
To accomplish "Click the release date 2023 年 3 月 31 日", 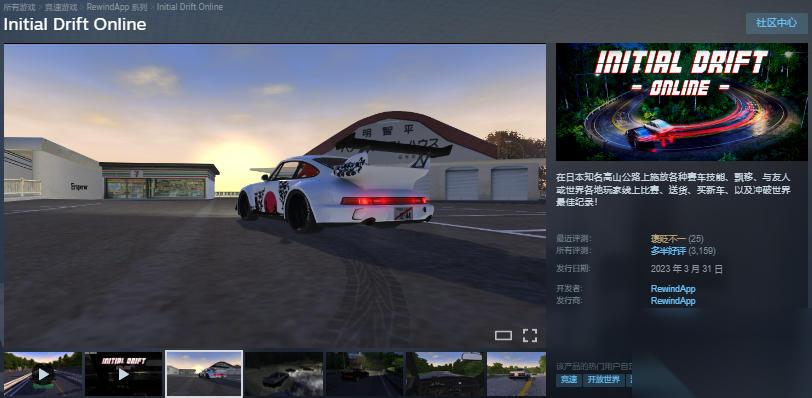I will coord(687,269).
